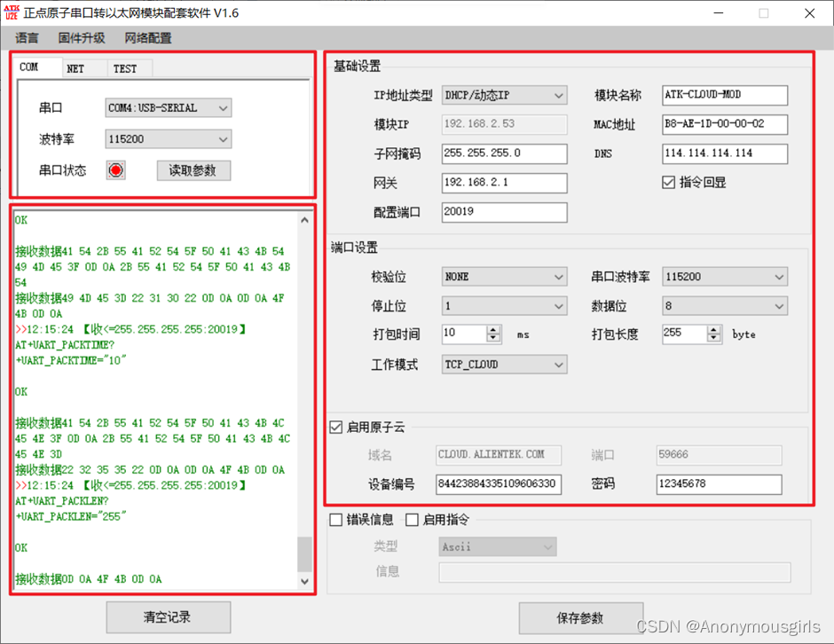Click the 清空记录 button
Screen dimensions: 834x644
168,617
